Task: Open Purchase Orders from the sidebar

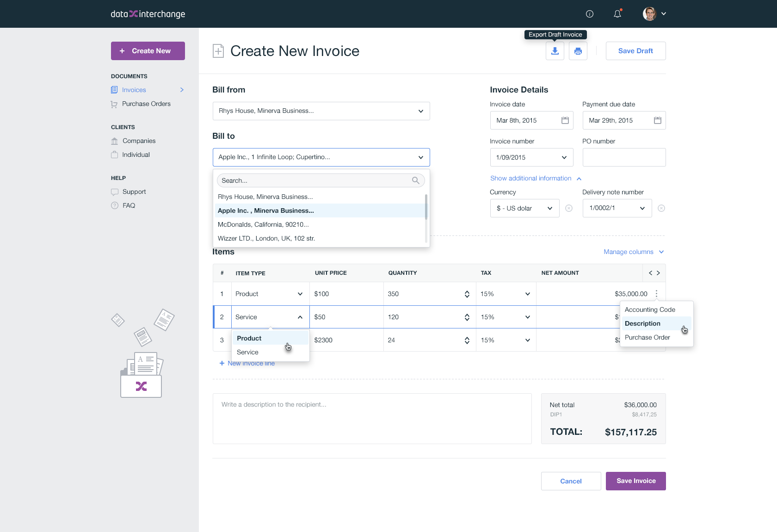Action: [146, 104]
